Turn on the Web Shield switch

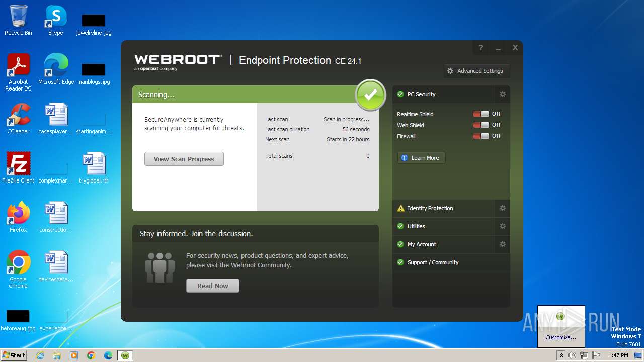tap(481, 125)
